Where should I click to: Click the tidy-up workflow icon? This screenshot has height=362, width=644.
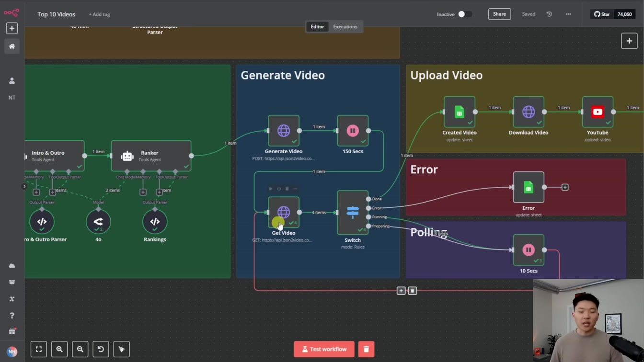click(x=121, y=349)
